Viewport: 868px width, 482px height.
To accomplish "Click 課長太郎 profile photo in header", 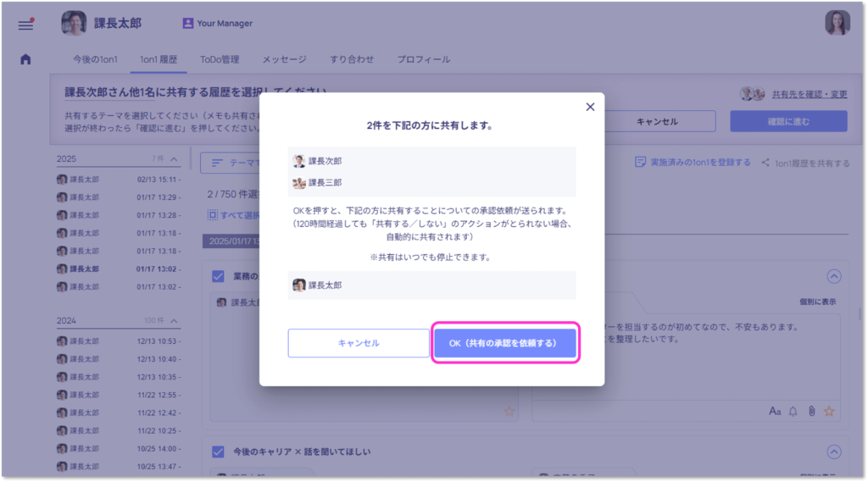I will click(74, 23).
